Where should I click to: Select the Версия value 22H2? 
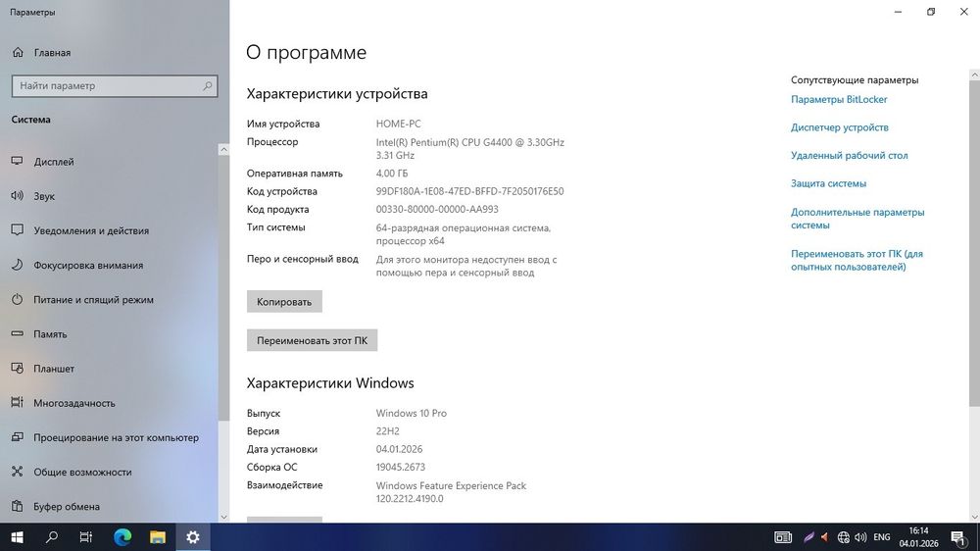click(x=387, y=431)
